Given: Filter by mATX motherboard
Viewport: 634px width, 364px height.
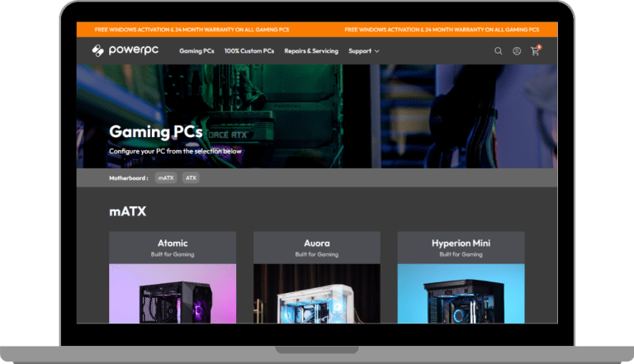Looking at the screenshot, I should pyautogui.click(x=166, y=178).
